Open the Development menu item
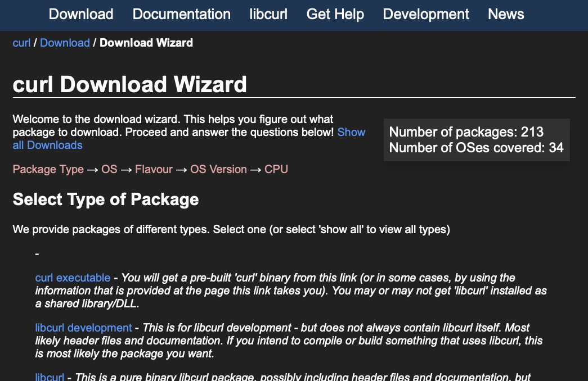Image resolution: width=588 pixels, height=381 pixels. coord(426,14)
